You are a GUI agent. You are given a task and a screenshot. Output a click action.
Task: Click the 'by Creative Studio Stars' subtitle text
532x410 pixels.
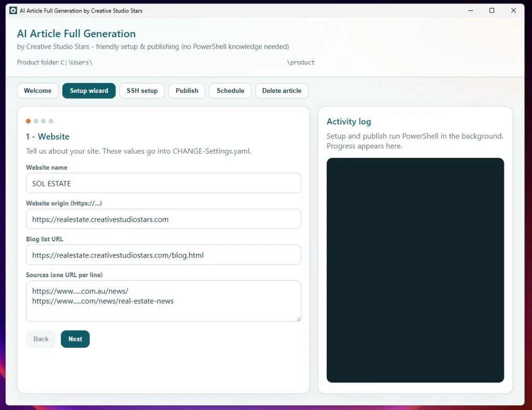click(153, 46)
